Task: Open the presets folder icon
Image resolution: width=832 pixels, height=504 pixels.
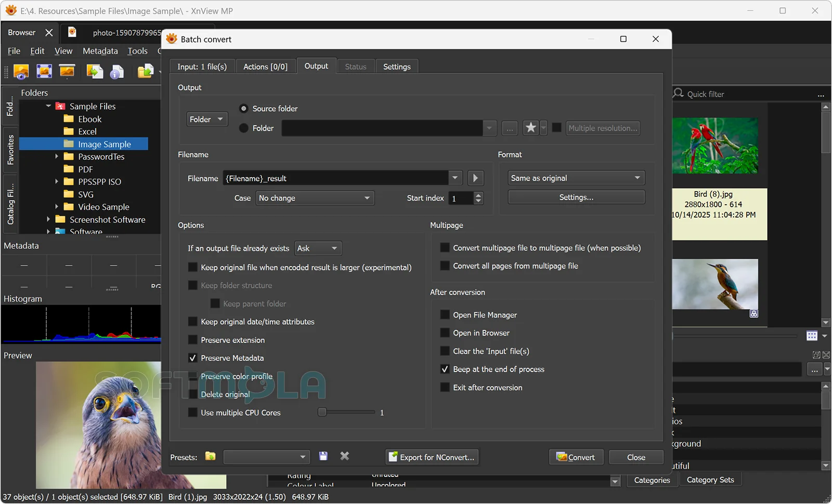Action: click(210, 456)
